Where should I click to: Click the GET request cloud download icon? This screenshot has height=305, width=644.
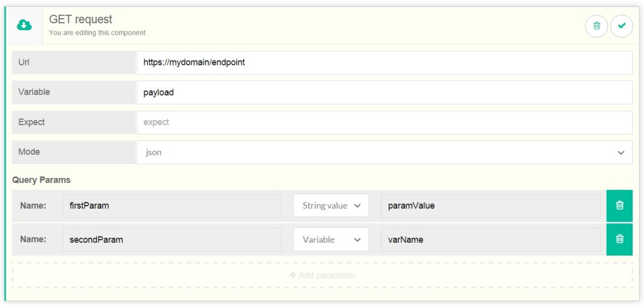[x=24, y=25]
